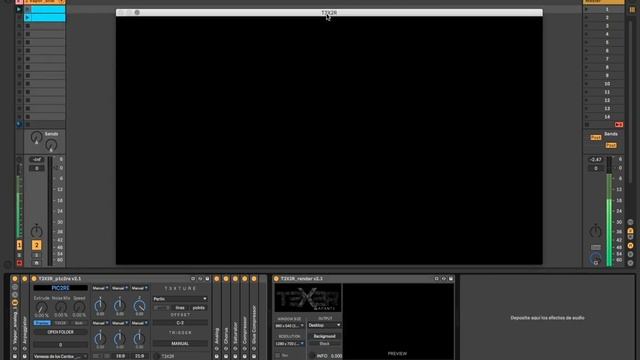Viewport: 640px width, 360px height.
Task: Click track 1 activator button
Action: click(19, 245)
